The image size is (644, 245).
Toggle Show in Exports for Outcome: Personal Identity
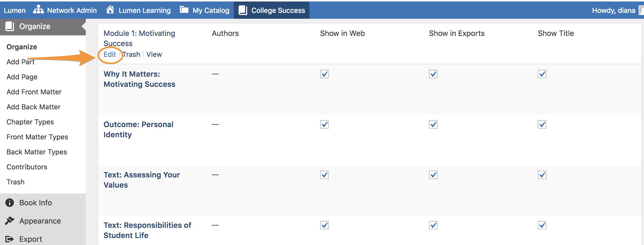[x=433, y=124]
